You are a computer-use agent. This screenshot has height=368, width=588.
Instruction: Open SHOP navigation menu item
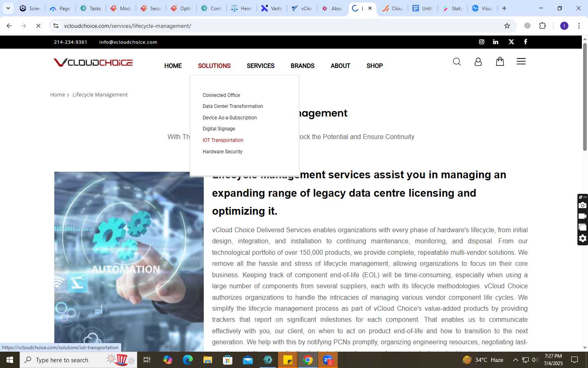(374, 66)
